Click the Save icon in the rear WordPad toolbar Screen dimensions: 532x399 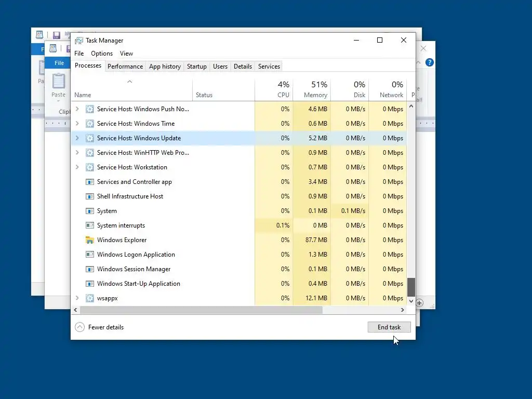click(56, 35)
